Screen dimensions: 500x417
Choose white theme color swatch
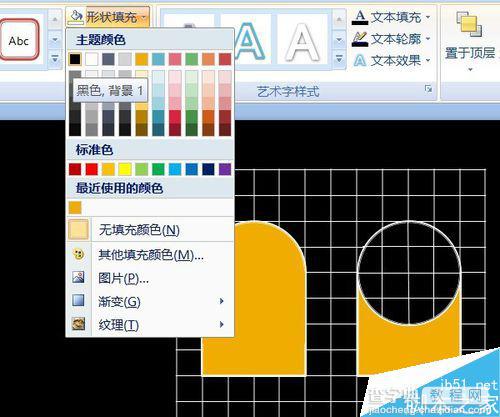tap(92, 59)
